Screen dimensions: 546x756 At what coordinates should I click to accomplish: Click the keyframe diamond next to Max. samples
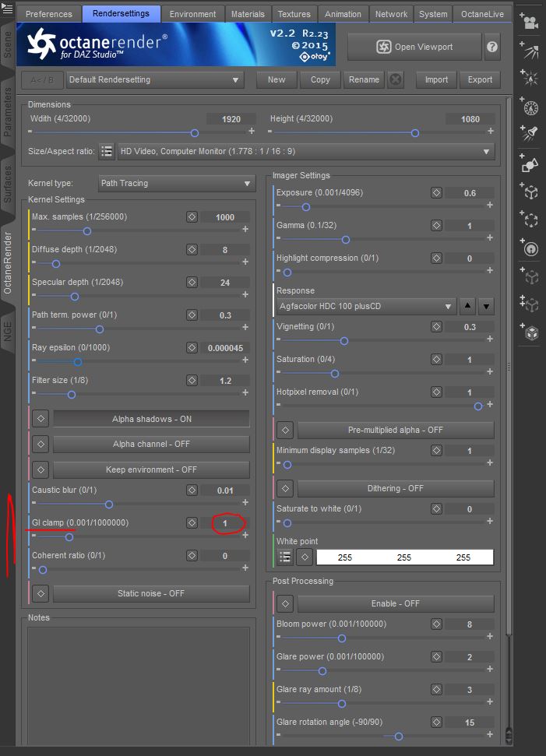pos(192,217)
